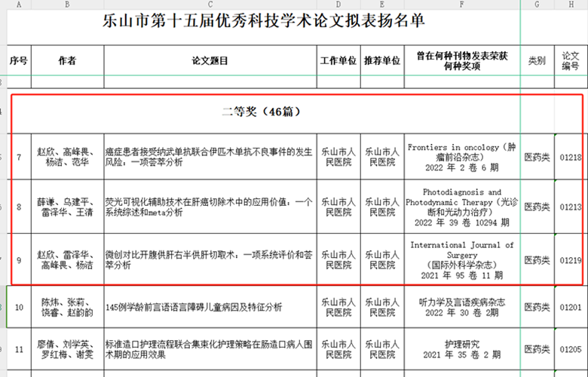Viewport: 588px width, 377px height.
Task: Select the cell with sequence number 10
Action: click(19, 307)
